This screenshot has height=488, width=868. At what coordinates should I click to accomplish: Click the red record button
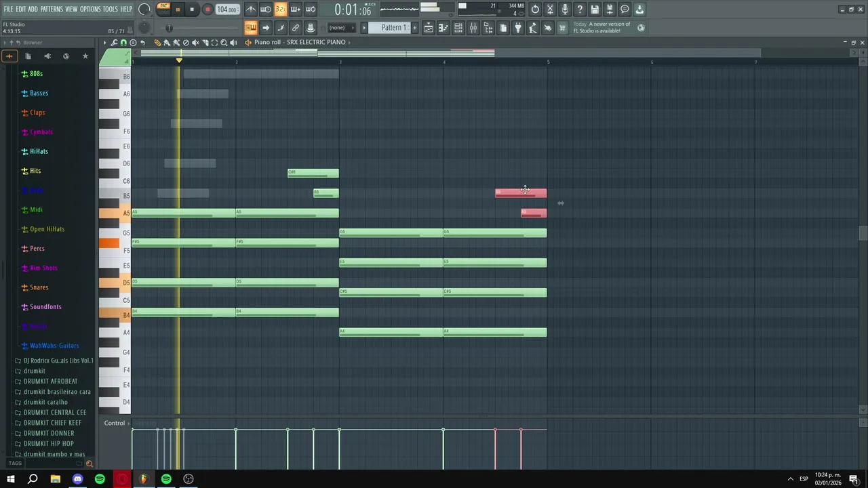[x=208, y=9]
